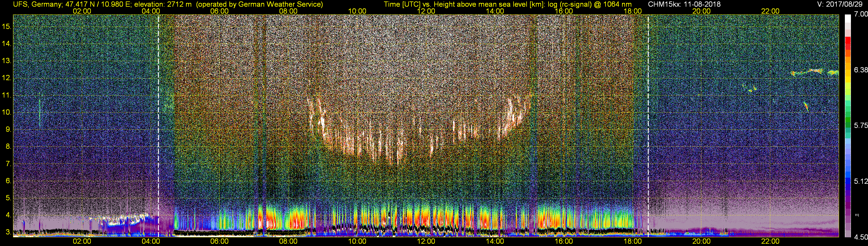The image size is (868, 246).
Task: Click the height axis label '10.'
Action: pyautogui.click(x=6, y=112)
